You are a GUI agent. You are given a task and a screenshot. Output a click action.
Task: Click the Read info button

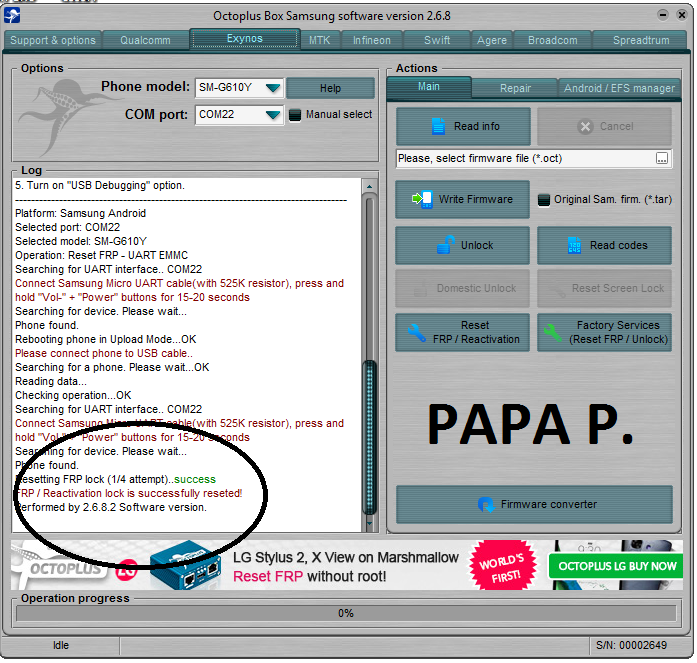click(463, 126)
